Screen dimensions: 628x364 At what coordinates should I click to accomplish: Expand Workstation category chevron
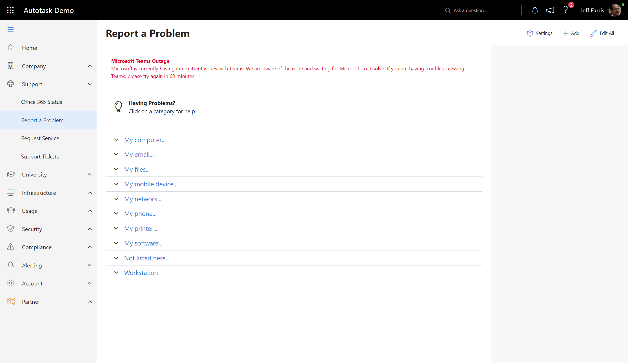point(116,273)
